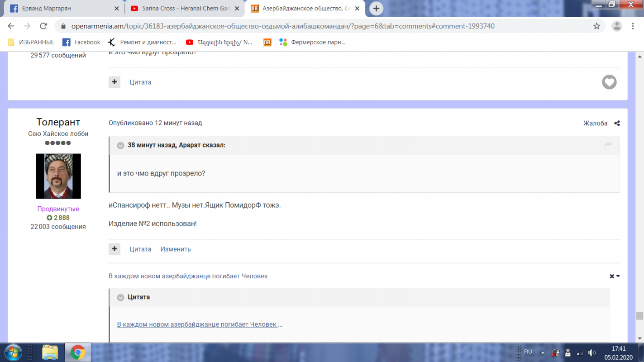This screenshot has height=362, width=644.
Task: Click the page vertical scrollbar thumb
Action: pos(639,316)
